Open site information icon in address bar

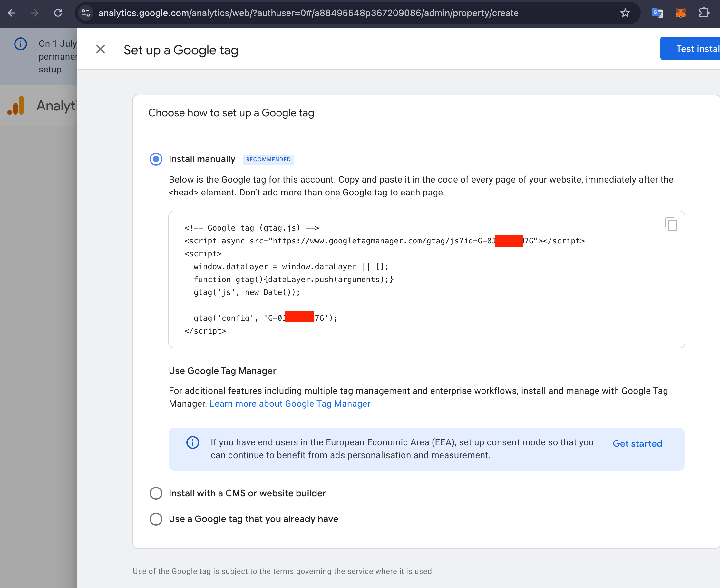click(86, 13)
